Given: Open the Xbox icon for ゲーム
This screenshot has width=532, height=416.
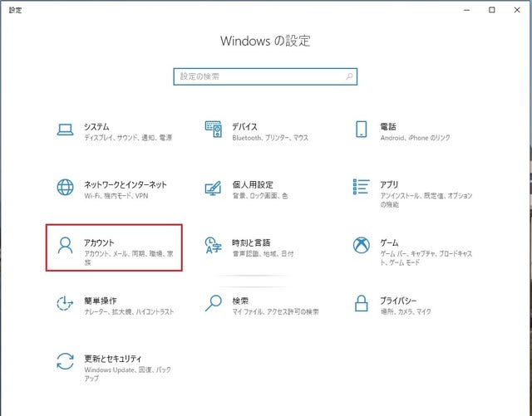Looking at the screenshot, I should (362, 245).
